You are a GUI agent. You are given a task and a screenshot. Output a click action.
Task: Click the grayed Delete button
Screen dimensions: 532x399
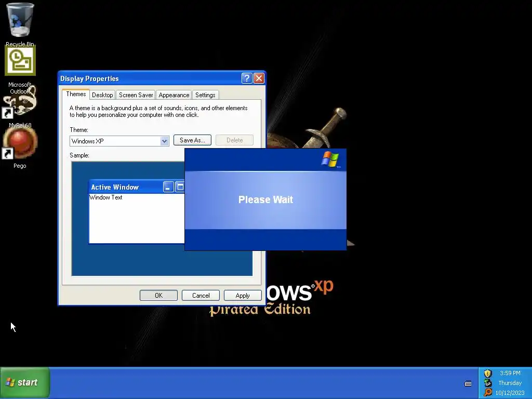[x=234, y=140]
